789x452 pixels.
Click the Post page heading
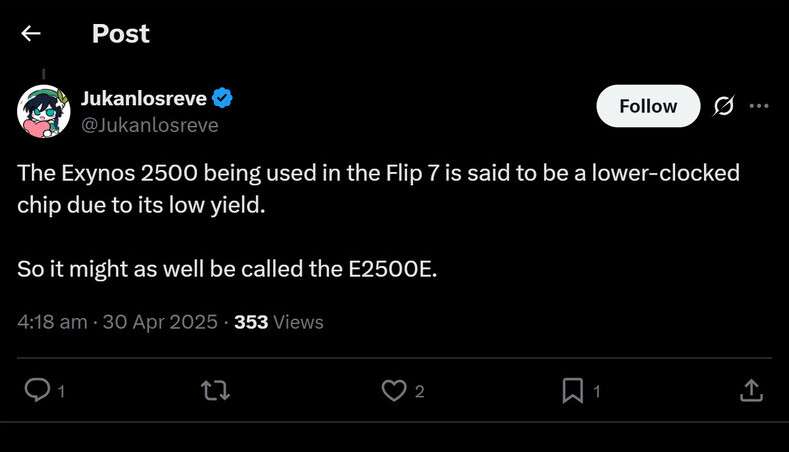pyautogui.click(x=120, y=34)
